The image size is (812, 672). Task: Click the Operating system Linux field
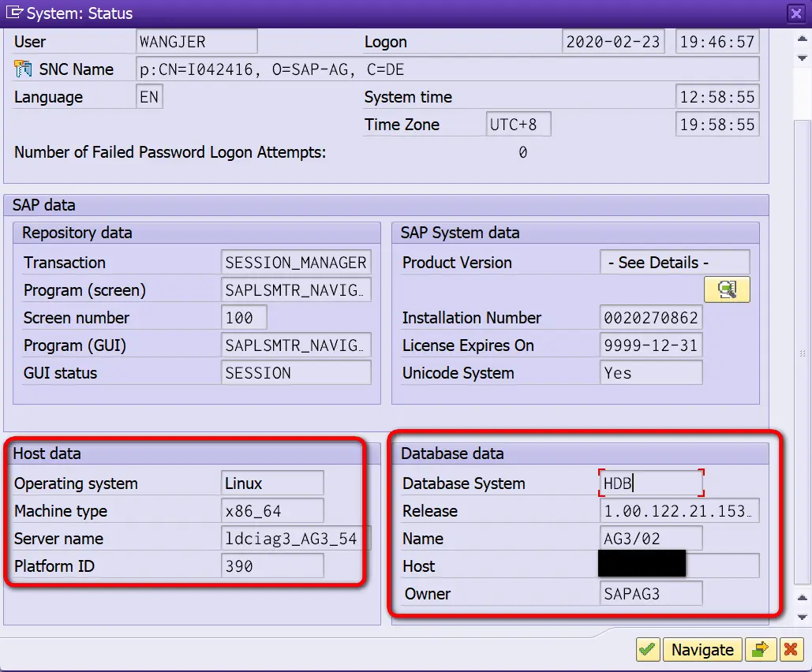[272, 483]
